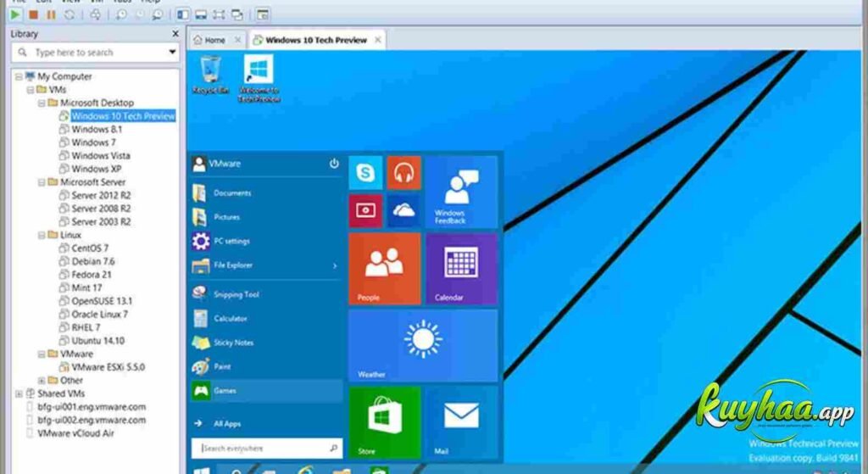Open the Skype tile
The width and height of the screenshot is (868, 474).
(x=365, y=173)
